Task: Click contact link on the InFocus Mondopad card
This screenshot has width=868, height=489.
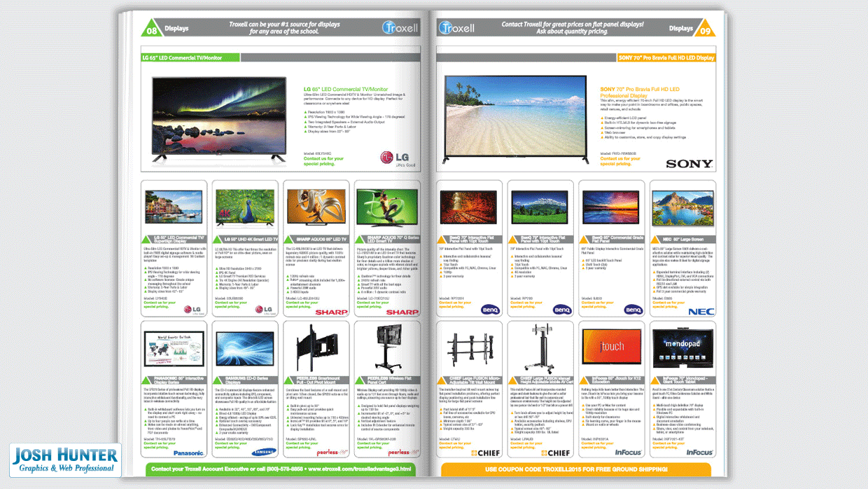Action: tap(667, 446)
